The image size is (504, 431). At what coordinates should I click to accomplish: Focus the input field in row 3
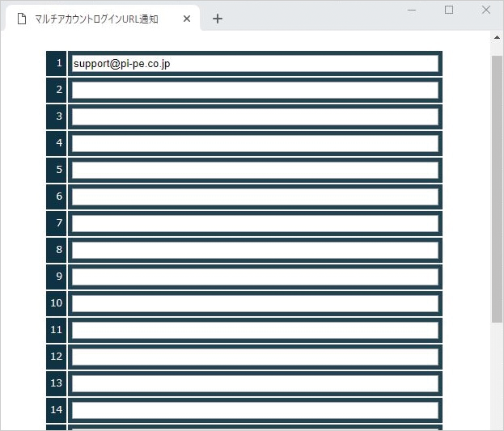pos(255,117)
